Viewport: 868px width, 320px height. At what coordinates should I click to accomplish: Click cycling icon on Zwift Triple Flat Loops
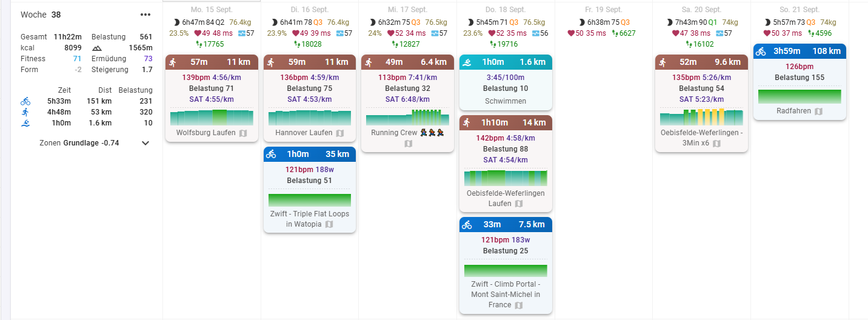pyautogui.click(x=271, y=154)
